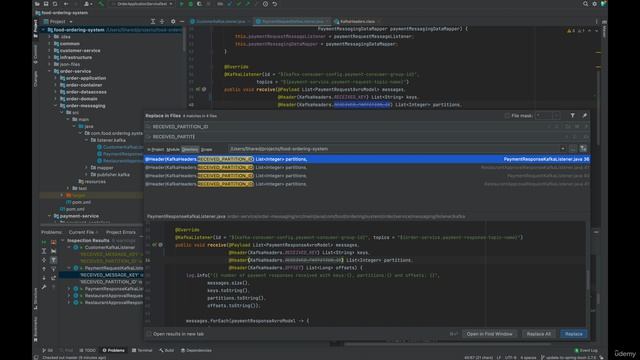The height and width of the screenshot is (360, 640).
Task: Switch to KafkaHeaders.class editor tab
Action: click(357, 21)
